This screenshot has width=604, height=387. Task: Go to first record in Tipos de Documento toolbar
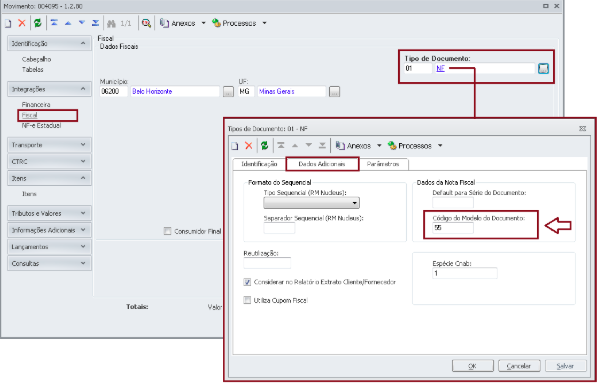pyautogui.click(x=281, y=146)
